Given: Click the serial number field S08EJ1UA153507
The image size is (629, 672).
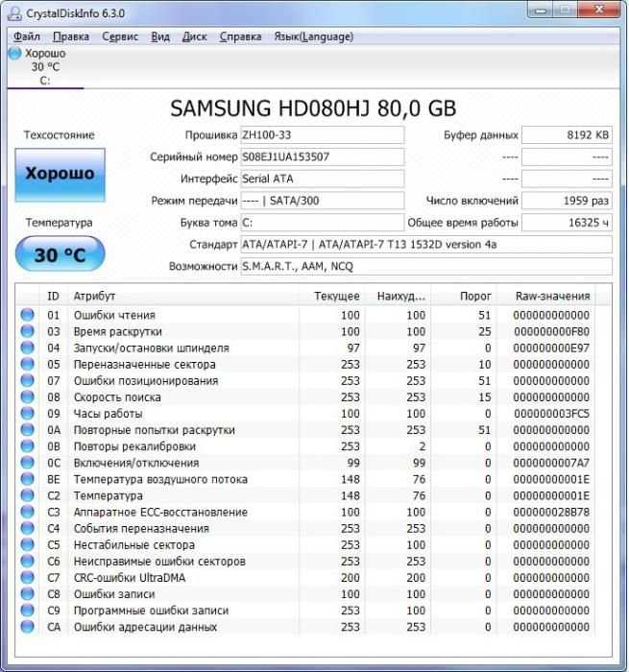Looking at the screenshot, I should coord(323,156).
